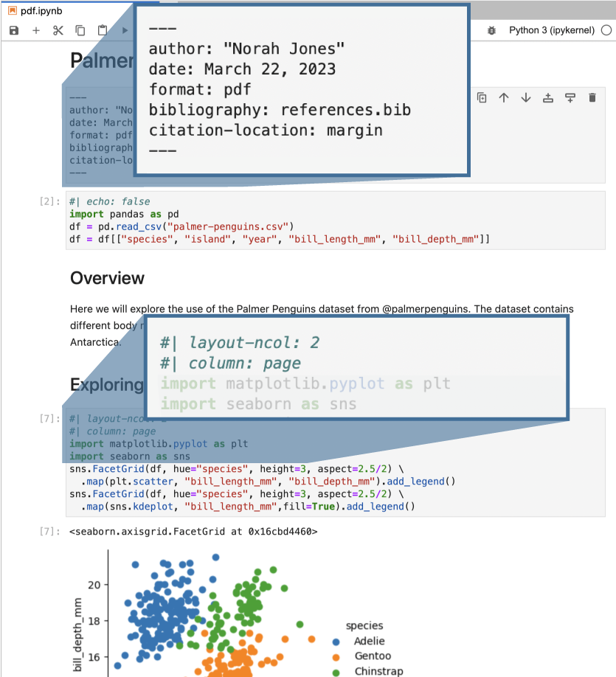This screenshot has width=616, height=677.
Task: Insert a cell below this one
Action: (x=570, y=98)
